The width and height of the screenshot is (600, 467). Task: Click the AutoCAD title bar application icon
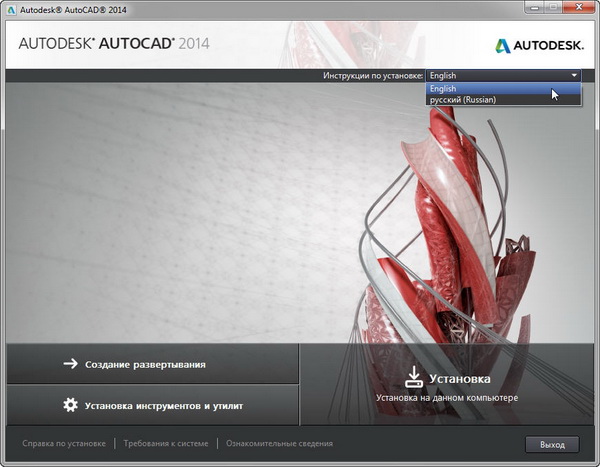pos(11,10)
